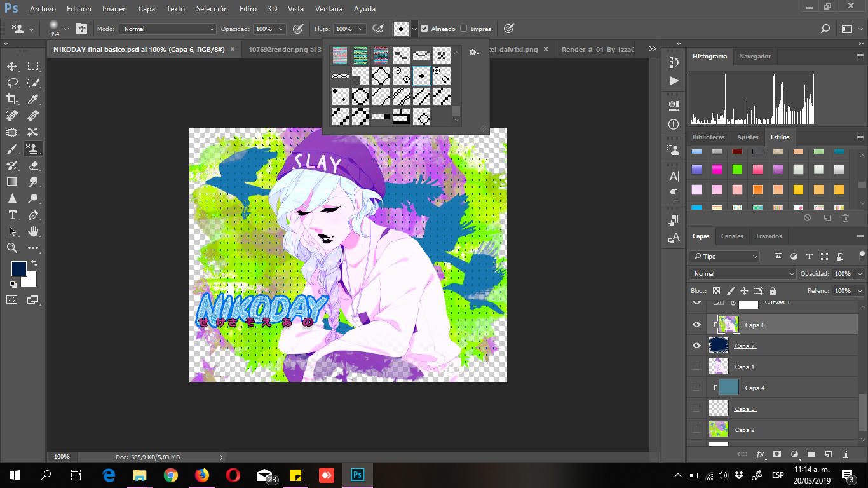Swap foreground and background colors
Image resolution: width=868 pixels, height=488 pixels.
coord(34,263)
